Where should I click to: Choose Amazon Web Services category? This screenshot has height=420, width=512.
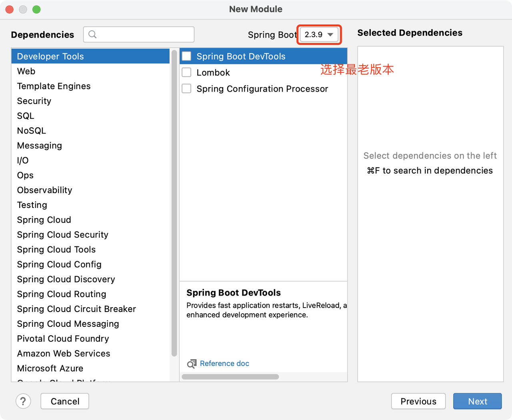90,353
